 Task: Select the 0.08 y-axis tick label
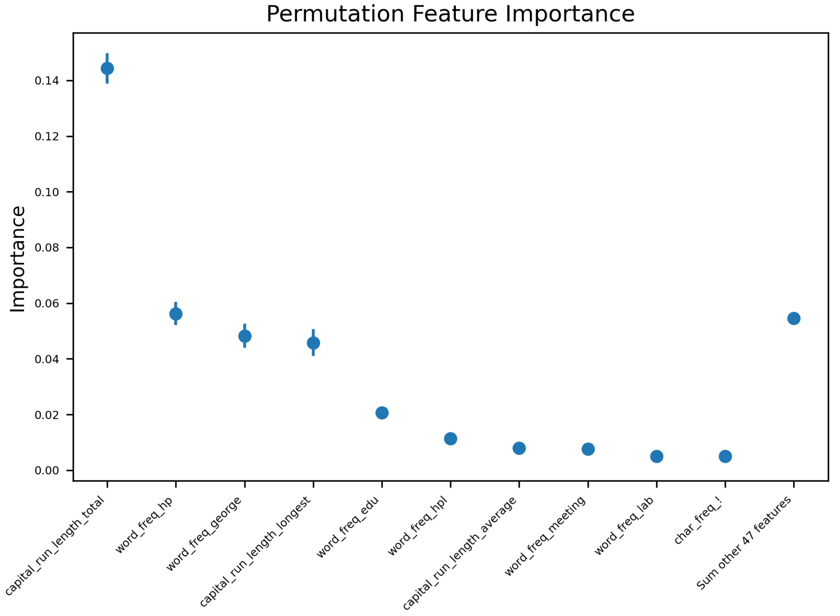(x=47, y=248)
